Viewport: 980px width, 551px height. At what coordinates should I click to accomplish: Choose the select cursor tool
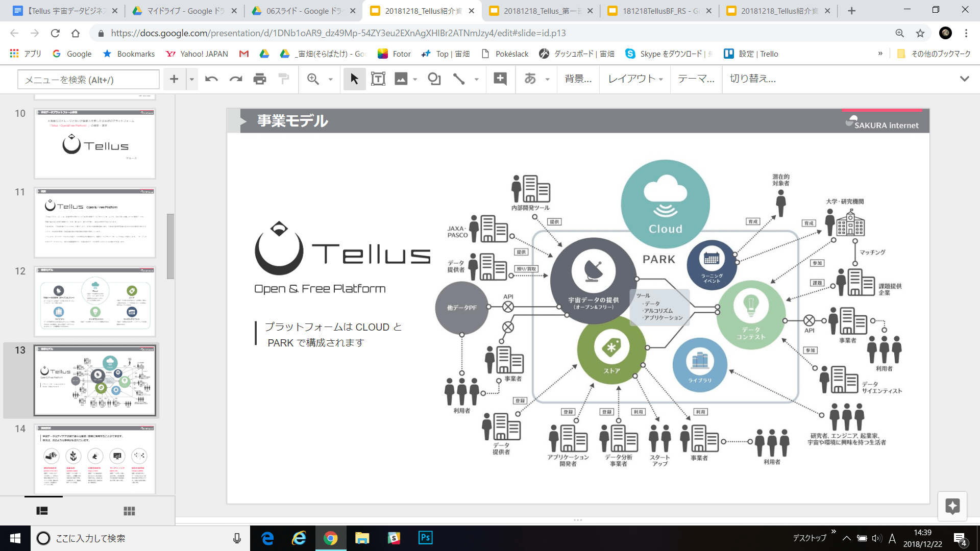[354, 79]
